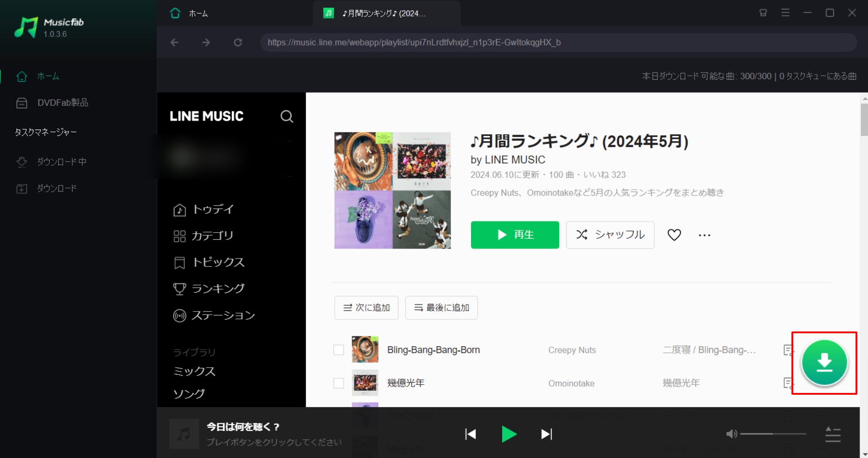Click 最後に追加 button

coord(442,308)
